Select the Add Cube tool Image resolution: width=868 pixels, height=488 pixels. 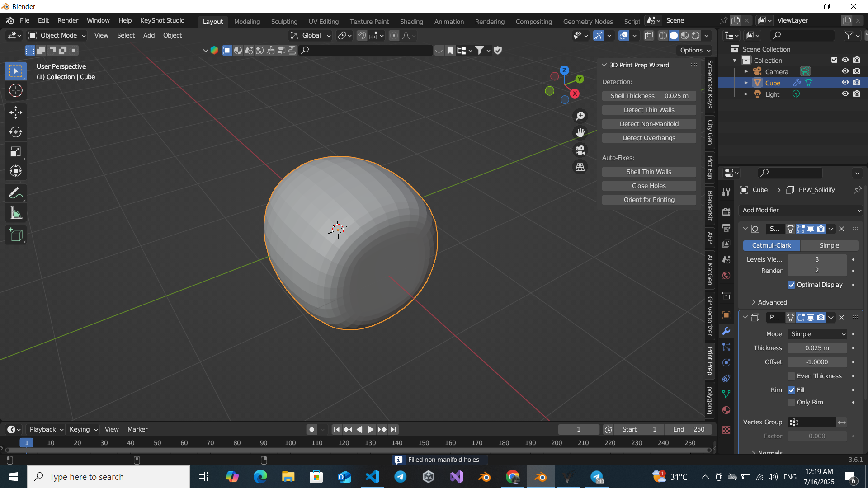(16, 235)
